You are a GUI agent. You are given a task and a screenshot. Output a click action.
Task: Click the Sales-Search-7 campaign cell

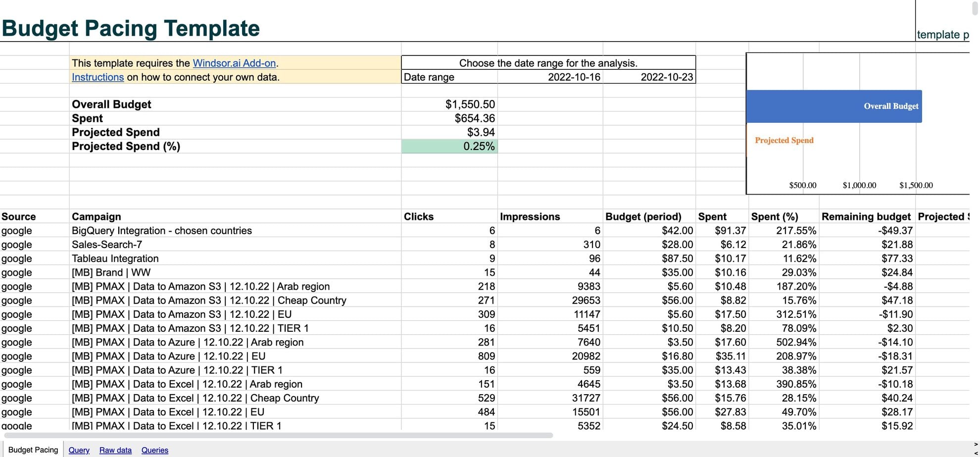107,245
